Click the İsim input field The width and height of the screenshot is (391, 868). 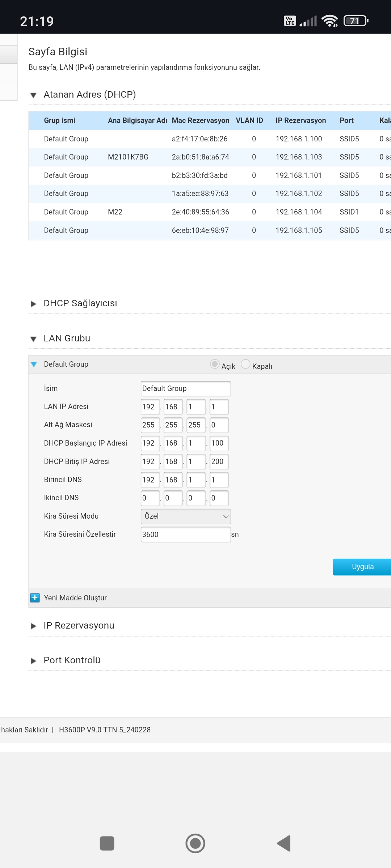click(186, 388)
